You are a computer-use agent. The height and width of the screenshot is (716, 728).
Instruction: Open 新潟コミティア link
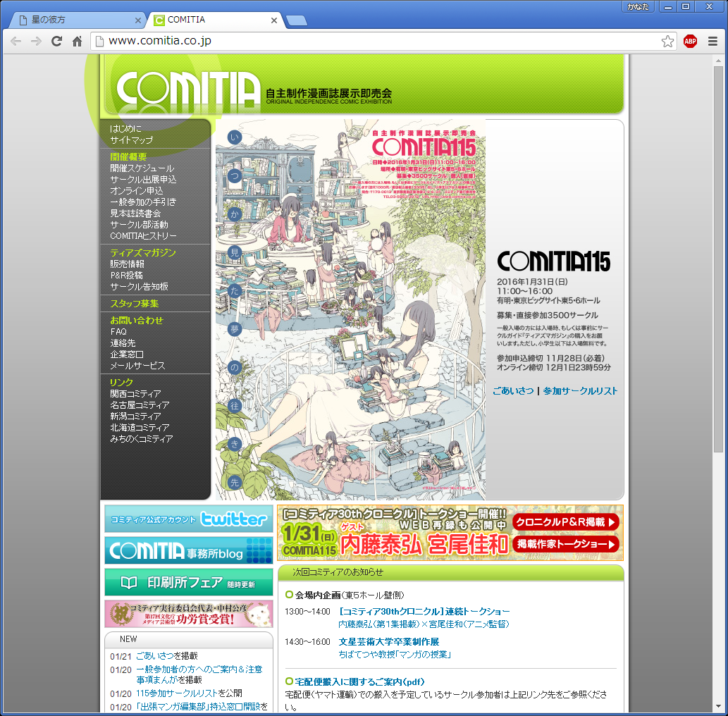(x=135, y=416)
